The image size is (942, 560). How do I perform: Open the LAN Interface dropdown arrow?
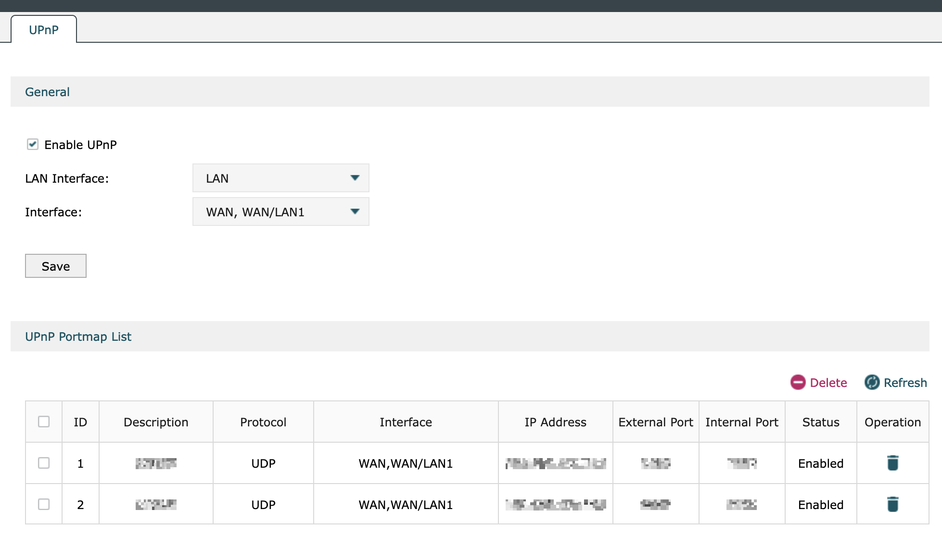click(x=355, y=178)
